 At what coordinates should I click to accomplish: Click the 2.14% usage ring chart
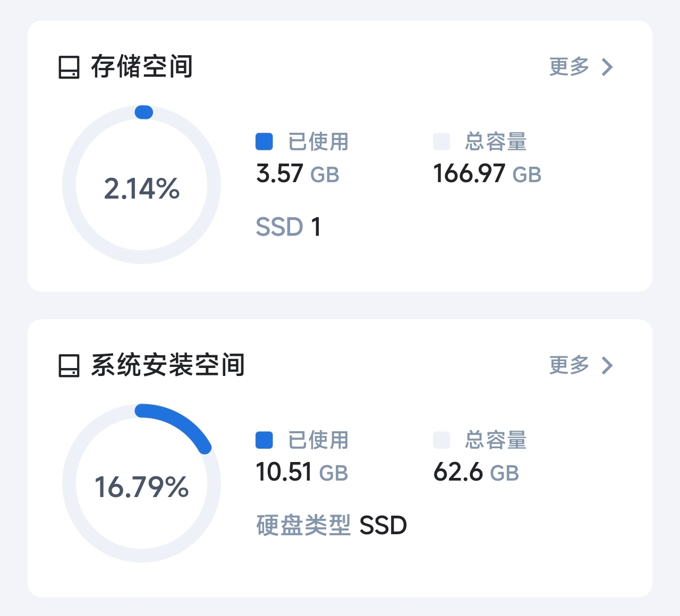142,185
